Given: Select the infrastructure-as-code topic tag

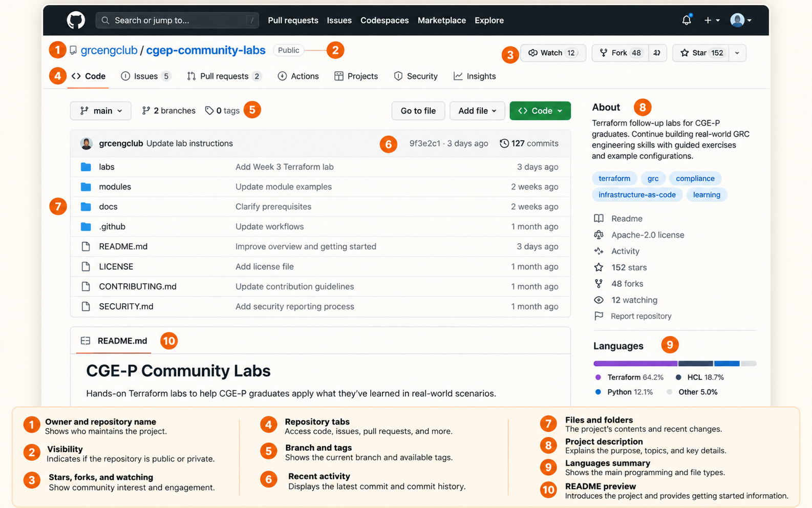Looking at the screenshot, I should tap(637, 195).
